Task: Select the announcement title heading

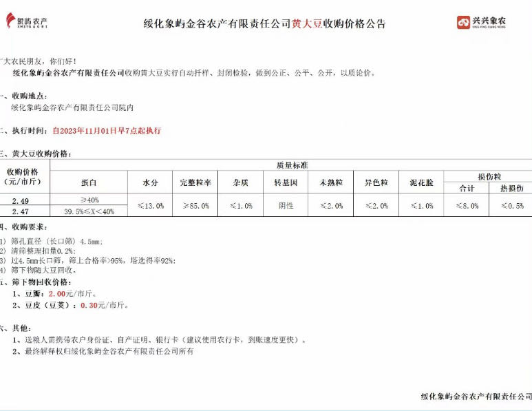Action: coord(265,23)
